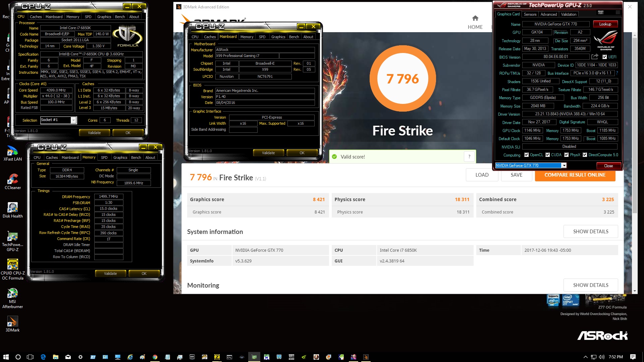This screenshot has width=644, height=362.
Task: Toggle PhysX checkbox in GPU-Z
Action: (x=566, y=155)
